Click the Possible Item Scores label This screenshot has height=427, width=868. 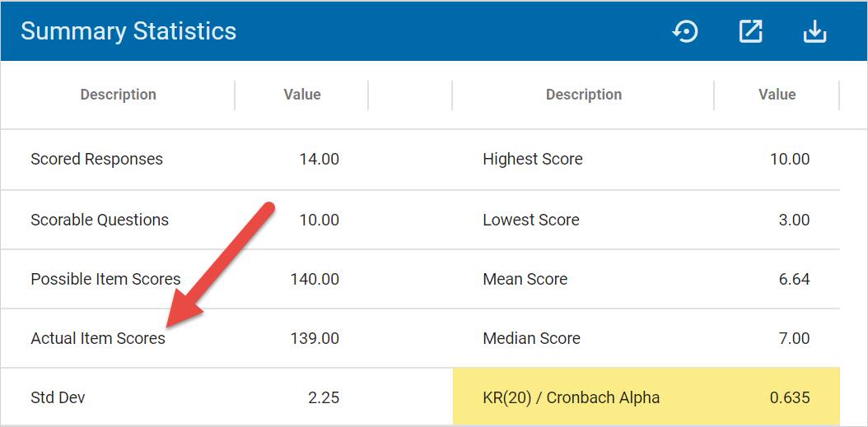(x=105, y=280)
